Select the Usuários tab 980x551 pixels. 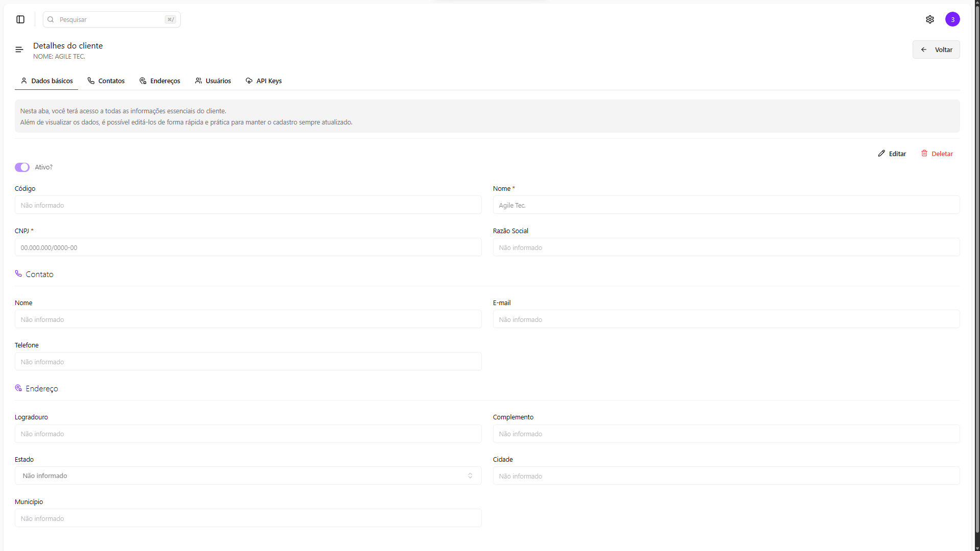click(213, 81)
